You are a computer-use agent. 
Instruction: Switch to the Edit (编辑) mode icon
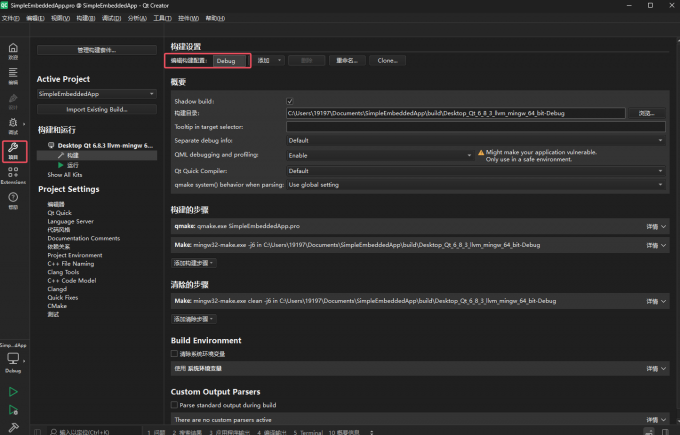point(13,76)
